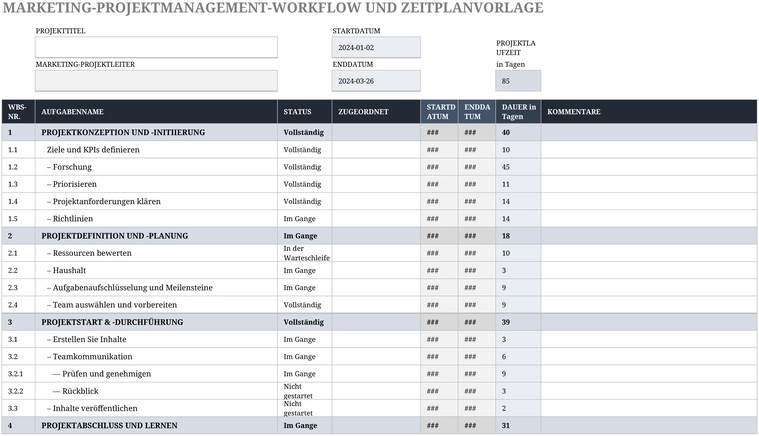Select the Rückblick task cell
Image resolution: width=759 pixels, height=436 pixels.
pyautogui.click(x=156, y=391)
